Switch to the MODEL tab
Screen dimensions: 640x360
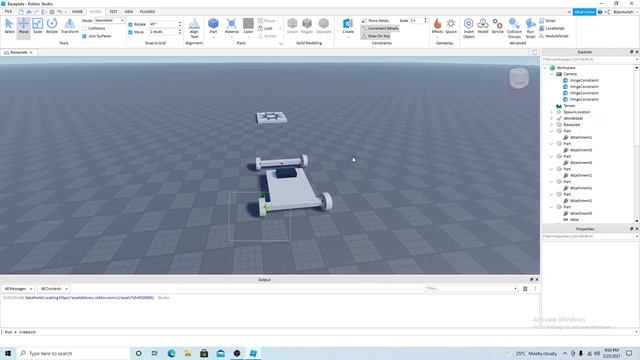pyautogui.click(x=96, y=11)
